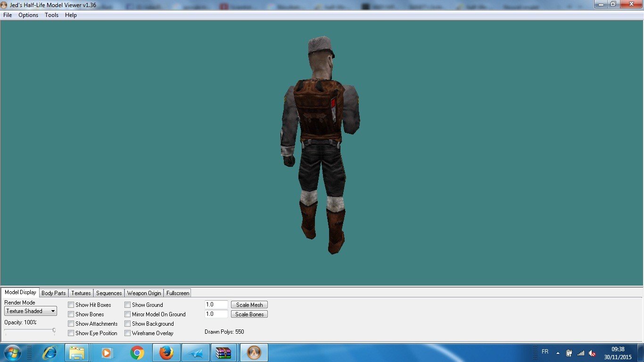Switch to the Body Parts tab
Viewport: 644px width, 362px height.
[x=54, y=293]
